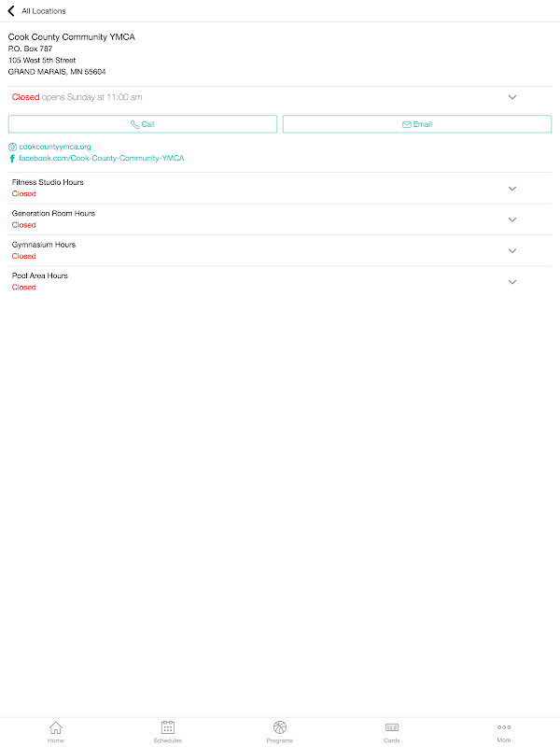
Task: Expand Gymnasium Hours chevron
Action: click(x=512, y=251)
